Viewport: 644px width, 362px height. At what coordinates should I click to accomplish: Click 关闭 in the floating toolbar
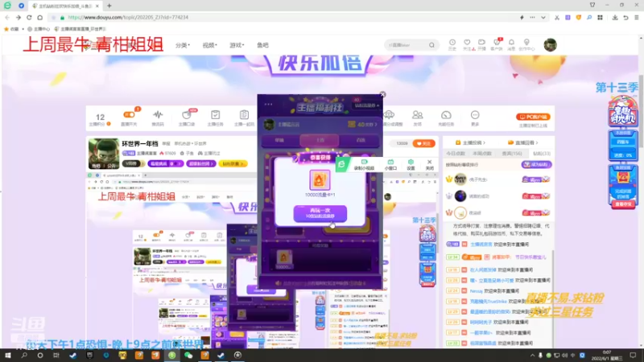430,165
